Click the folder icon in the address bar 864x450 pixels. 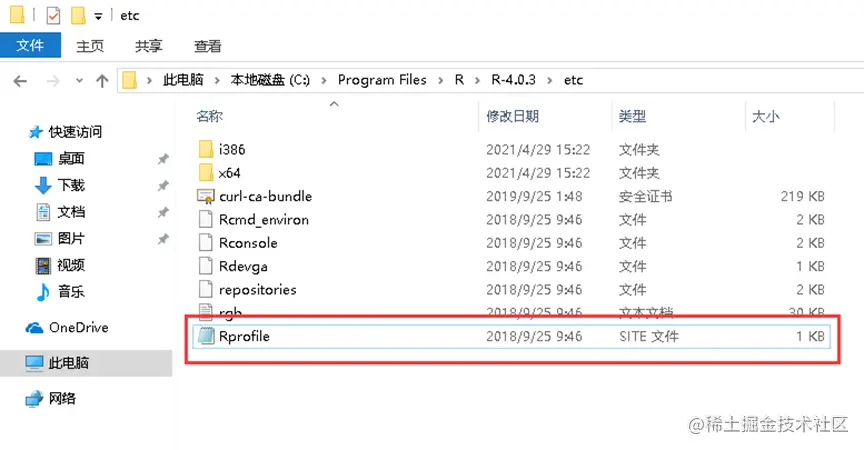tap(129, 80)
